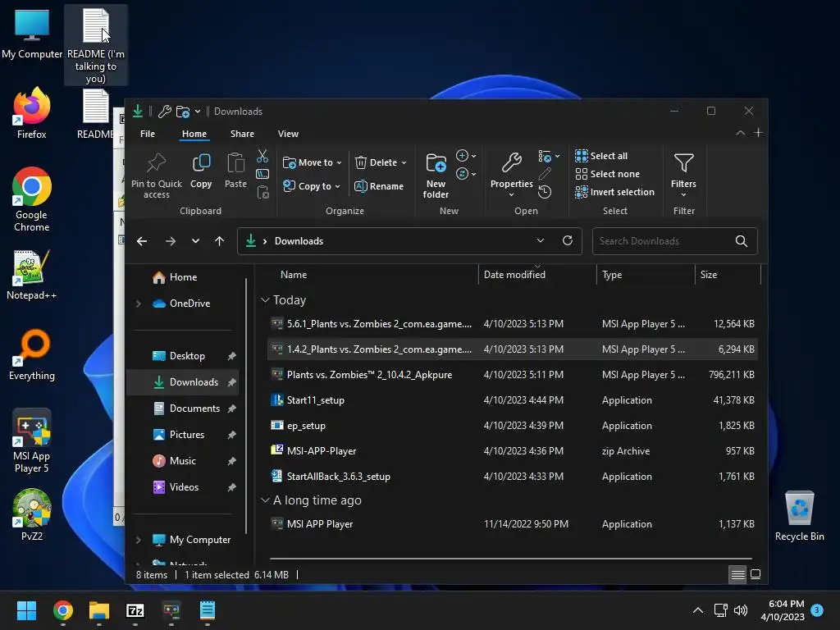The width and height of the screenshot is (840, 630).
Task: Click the Copy path icon in Clipboard group
Action: coord(262,174)
